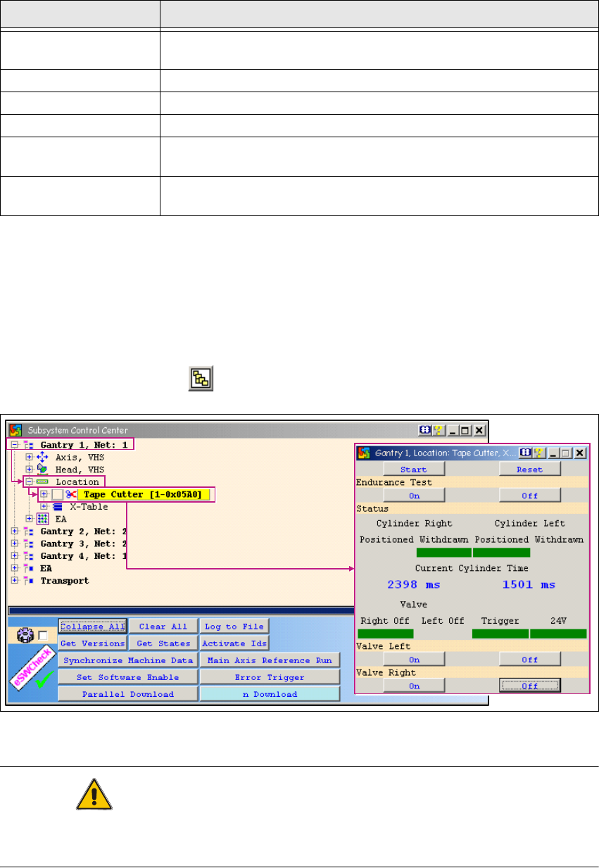This screenshot has height=868, width=599.
Task: Click the Axis, VHS arrows icon
Action: point(42,458)
